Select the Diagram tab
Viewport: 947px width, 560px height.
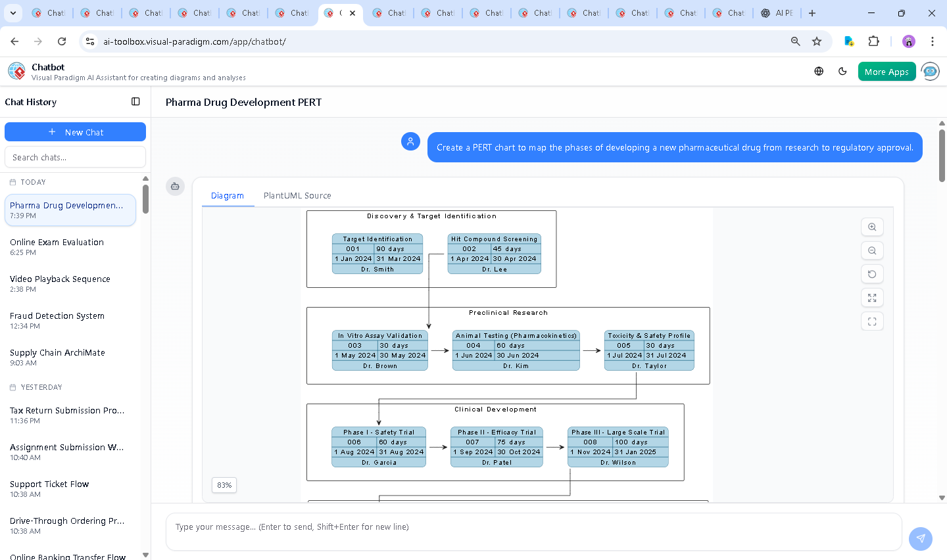coord(227,196)
